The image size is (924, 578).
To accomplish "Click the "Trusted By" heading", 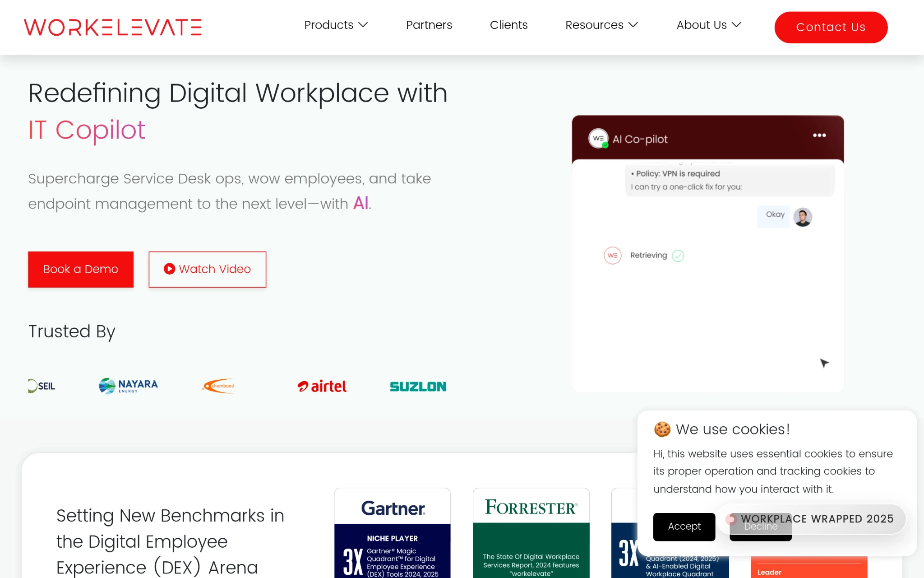I will (x=72, y=331).
